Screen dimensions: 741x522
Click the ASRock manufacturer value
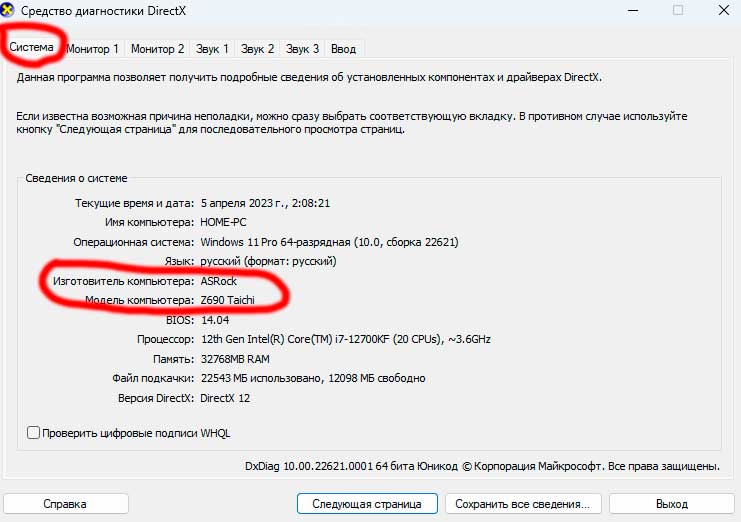click(x=219, y=281)
